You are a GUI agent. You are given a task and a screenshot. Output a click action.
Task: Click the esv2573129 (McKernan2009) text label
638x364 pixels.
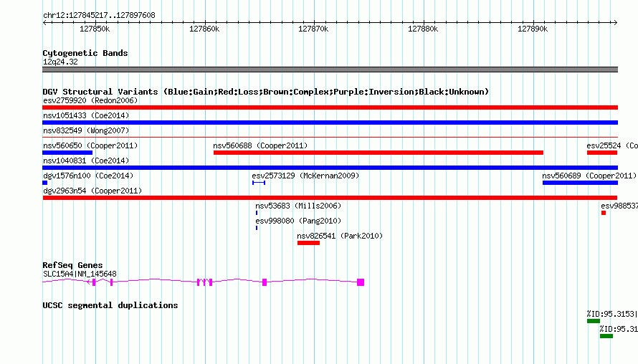coord(305,176)
